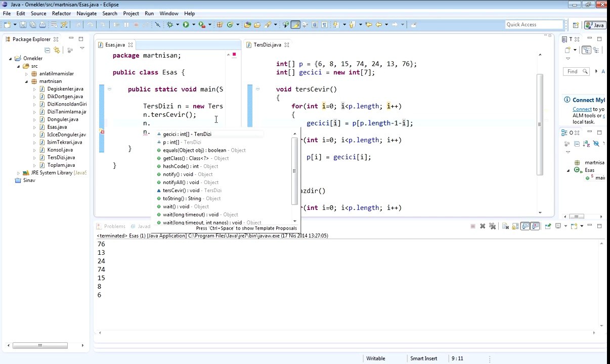Viewport: 610px width, 364px height.
Task: Click the autocomplete popup vertical scrollbar
Action: [x=294, y=171]
